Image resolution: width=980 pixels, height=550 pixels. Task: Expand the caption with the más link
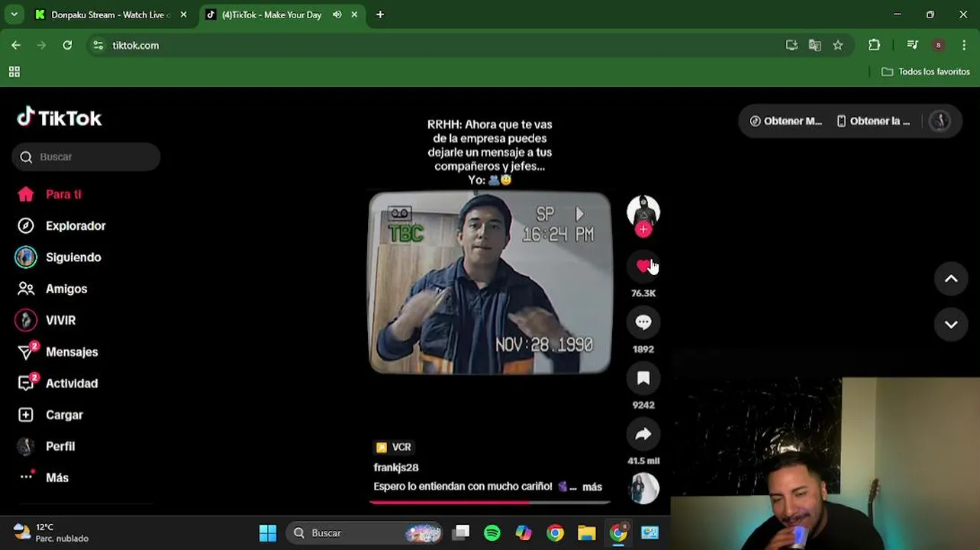tap(592, 487)
